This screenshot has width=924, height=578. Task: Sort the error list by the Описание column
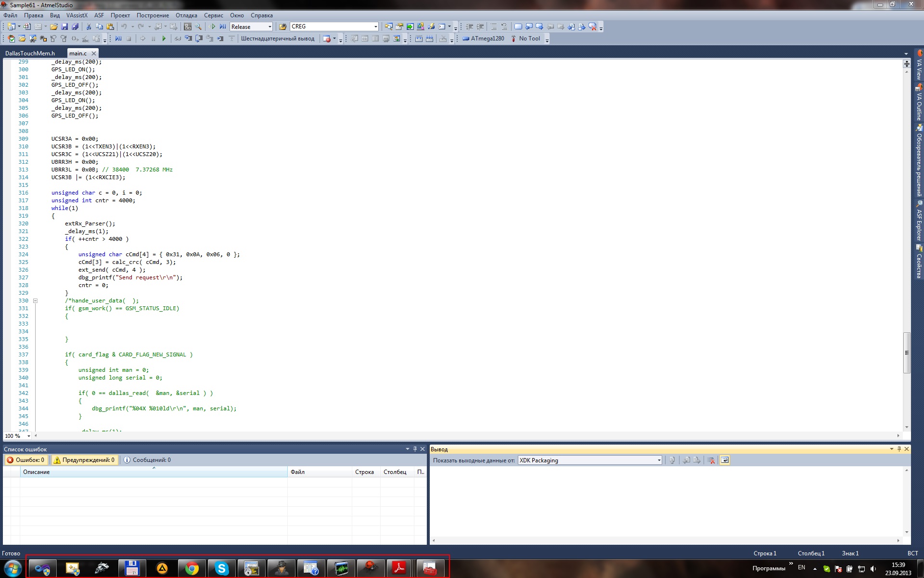[37, 472]
